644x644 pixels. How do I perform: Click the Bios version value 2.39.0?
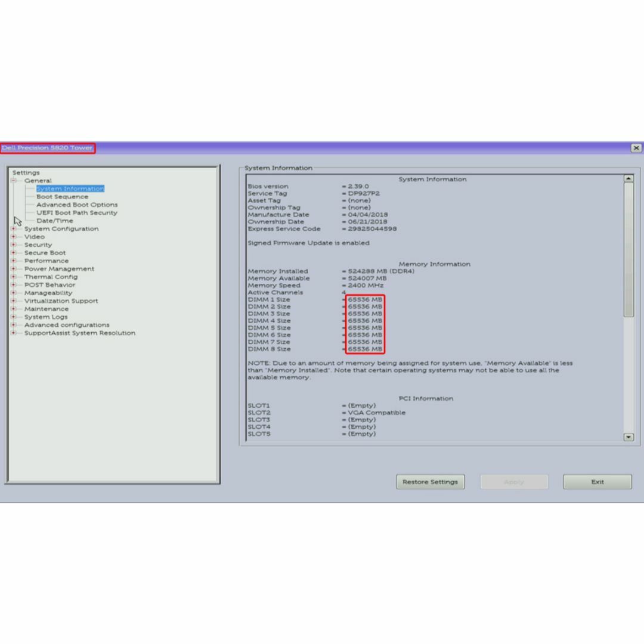pyautogui.click(x=358, y=187)
